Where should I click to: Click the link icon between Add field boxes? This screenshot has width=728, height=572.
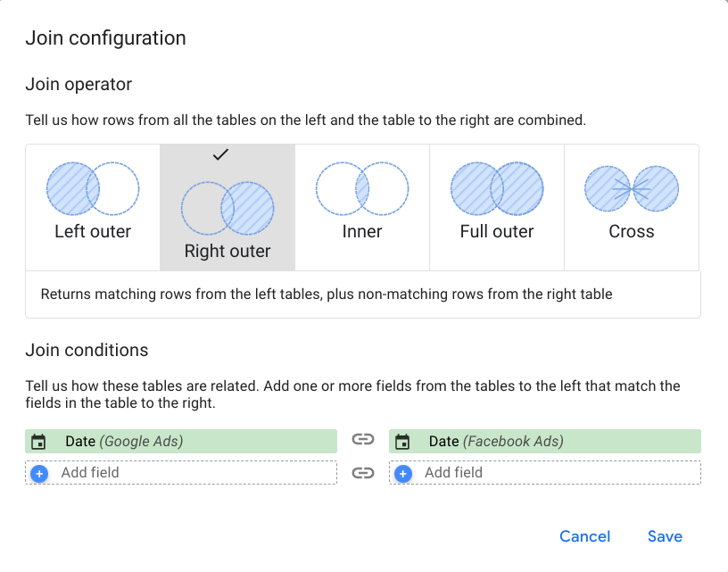(x=363, y=473)
